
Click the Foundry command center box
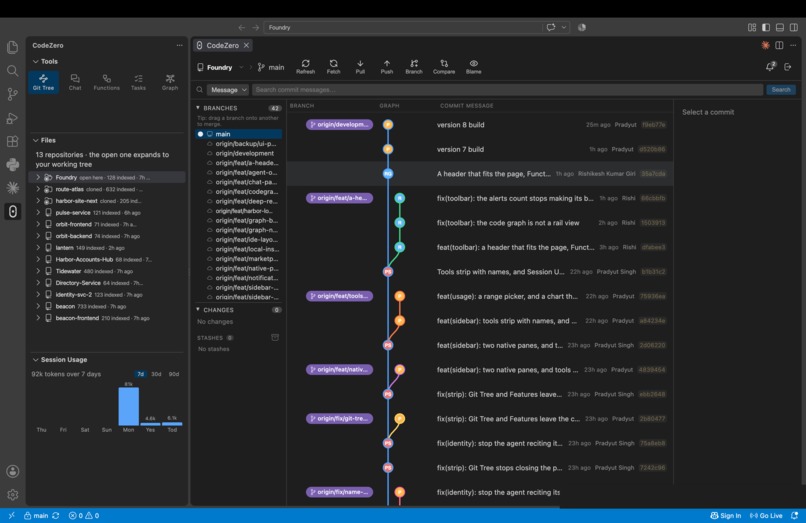pos(403,27)
